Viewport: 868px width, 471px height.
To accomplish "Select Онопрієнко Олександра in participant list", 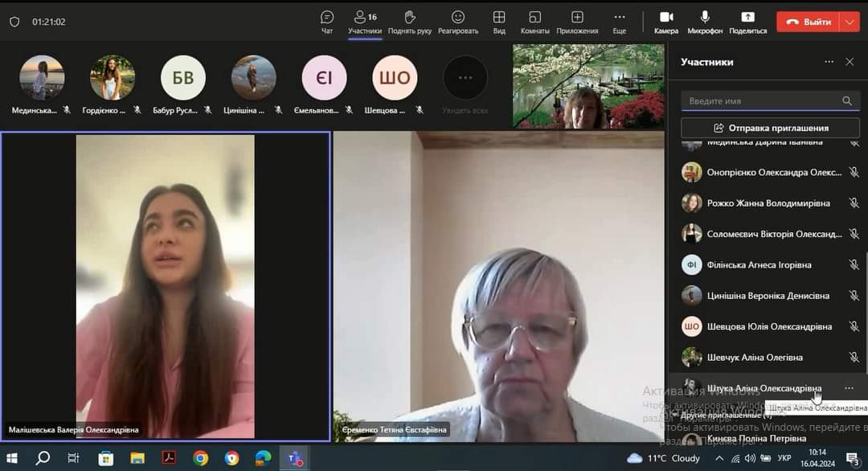I will (770, 172).
